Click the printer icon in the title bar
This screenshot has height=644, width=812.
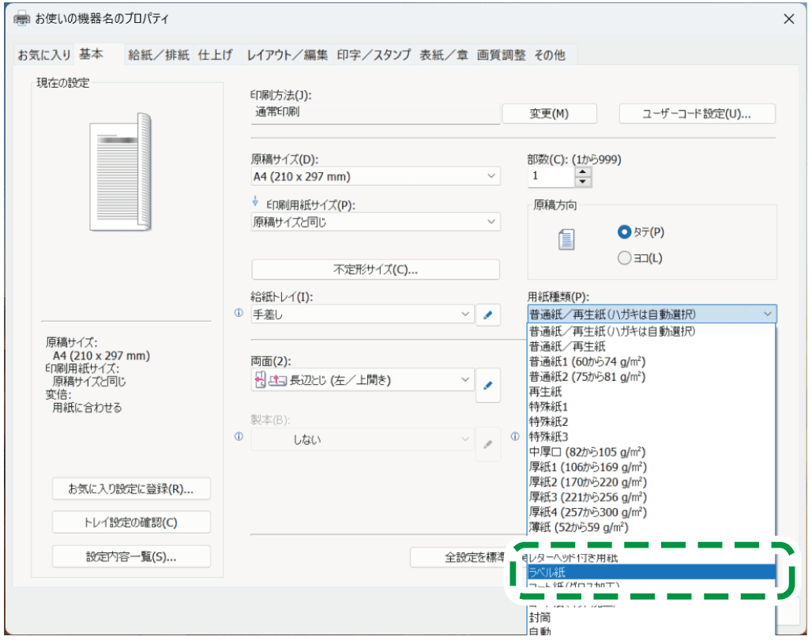click(23, 19)
